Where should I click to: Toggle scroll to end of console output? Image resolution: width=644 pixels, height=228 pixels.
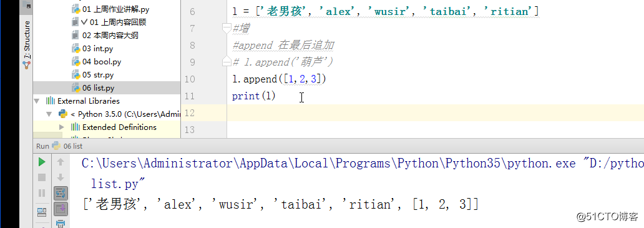pos(61,208)
